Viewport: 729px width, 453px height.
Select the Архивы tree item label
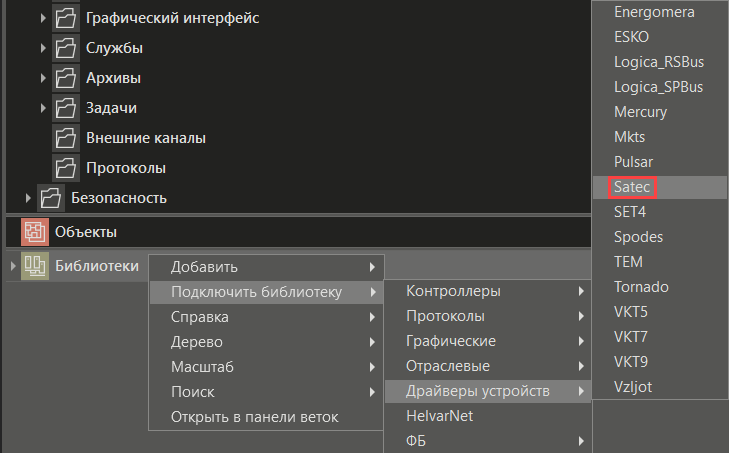tap(113, 78)
